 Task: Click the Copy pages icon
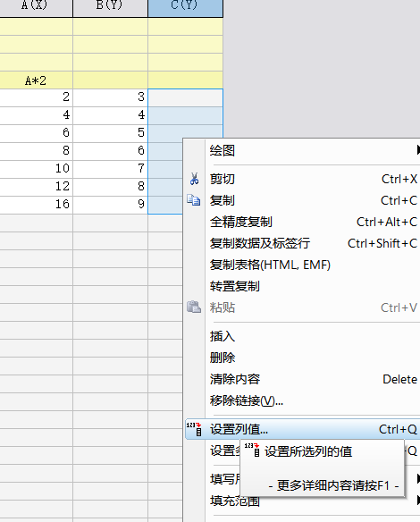(194, 200)
